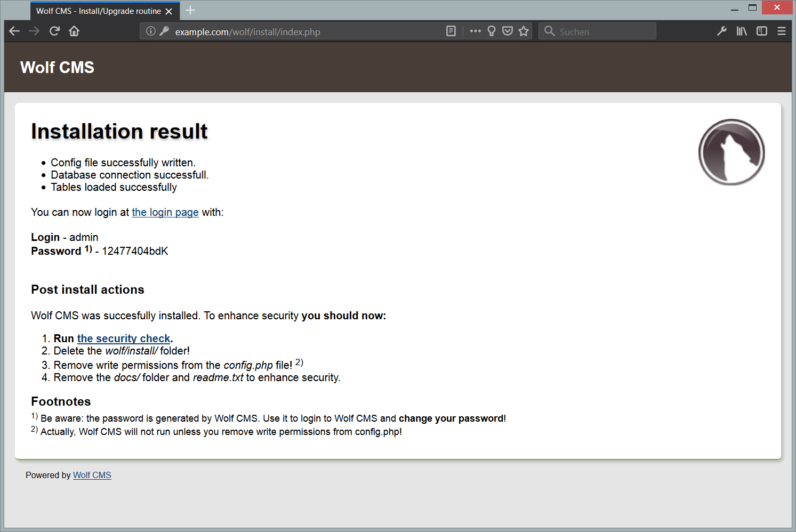This screenshot has height=532, width=796.
Task: Open the page actions three-dots menu
Action: [x=476, y=31]
